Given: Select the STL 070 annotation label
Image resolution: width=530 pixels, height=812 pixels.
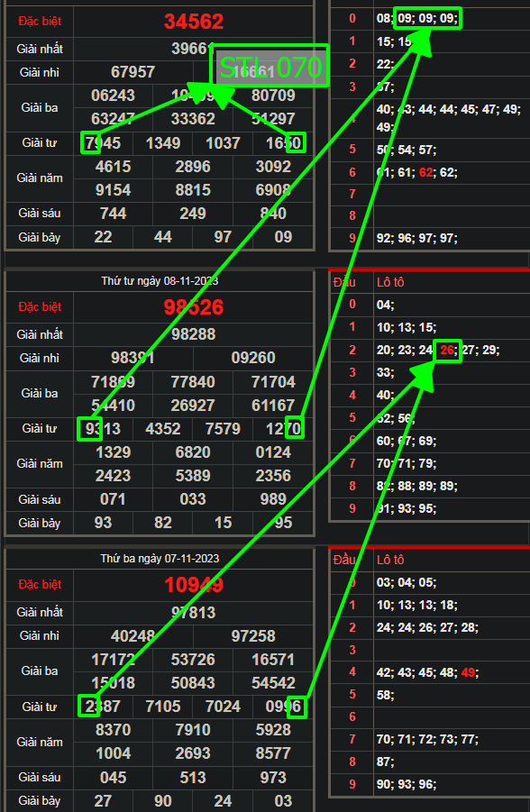Looking at the screenshot, I should (x=270, y=66).
